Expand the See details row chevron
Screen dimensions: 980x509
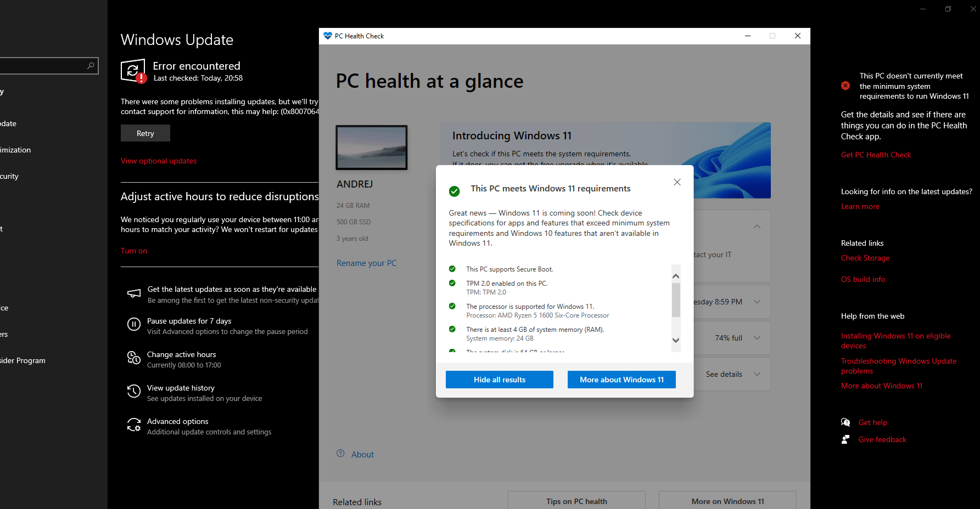[757, 374]
